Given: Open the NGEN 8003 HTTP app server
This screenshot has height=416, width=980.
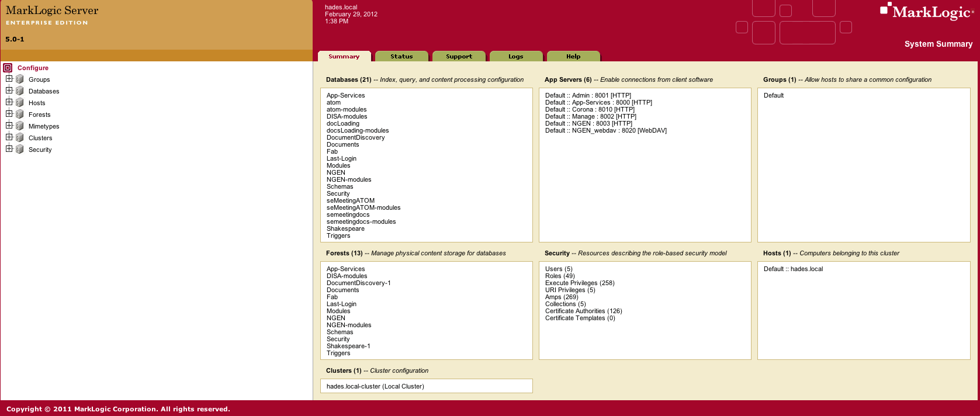Looking at the screenshot, I should tap(588, 123).
